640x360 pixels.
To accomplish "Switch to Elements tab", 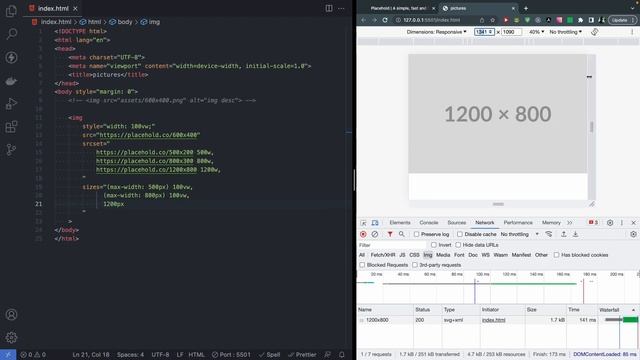I will pos(400,223).
